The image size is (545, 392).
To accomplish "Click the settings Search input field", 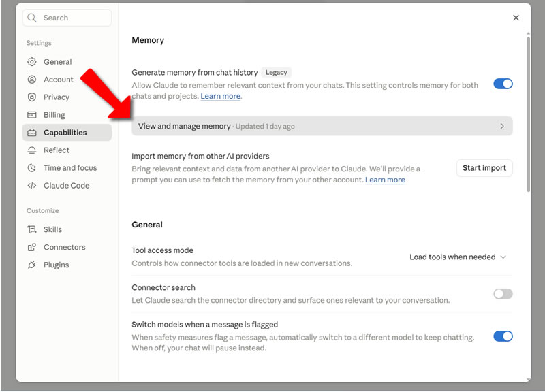I will pyautogui.click(x=67, y=18).
